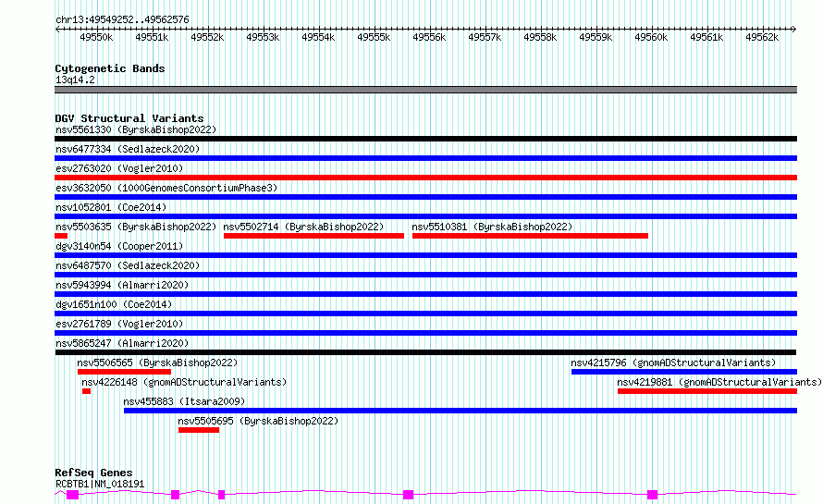Select the black nsv5865247 variant bar
The width and height of the screenshot is (823, 504).
coord(425,352)
